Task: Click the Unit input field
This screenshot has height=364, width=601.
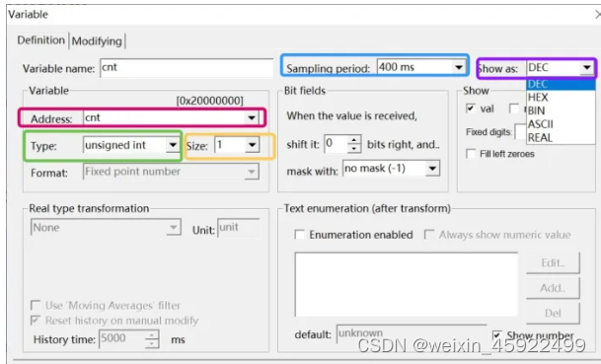Action: [x=239, y=228]
